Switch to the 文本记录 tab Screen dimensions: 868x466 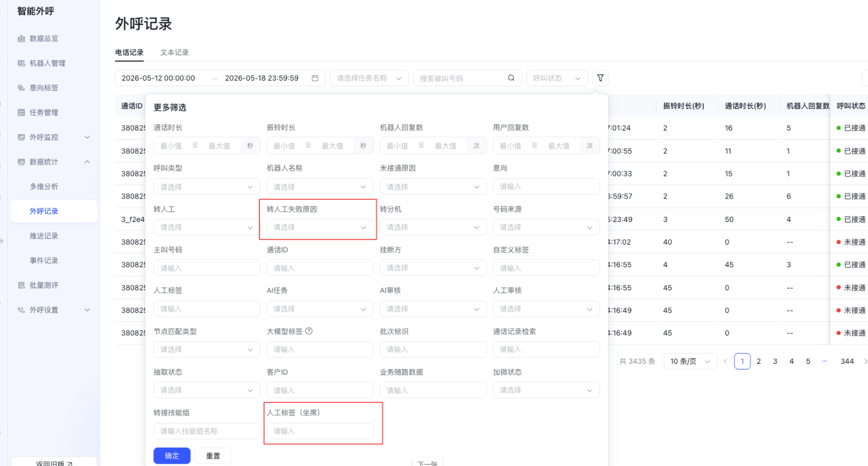[x=174, y=52]
